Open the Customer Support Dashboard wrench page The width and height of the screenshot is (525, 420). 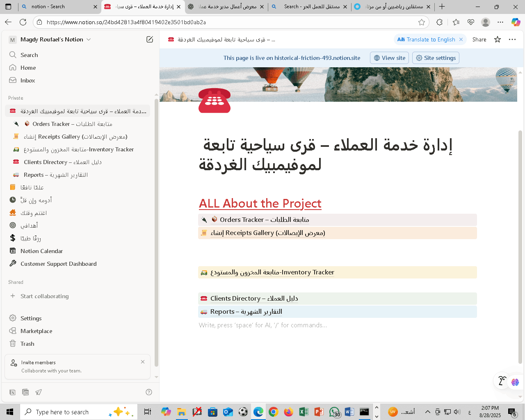pyautogui.click(x=58, y=263)
